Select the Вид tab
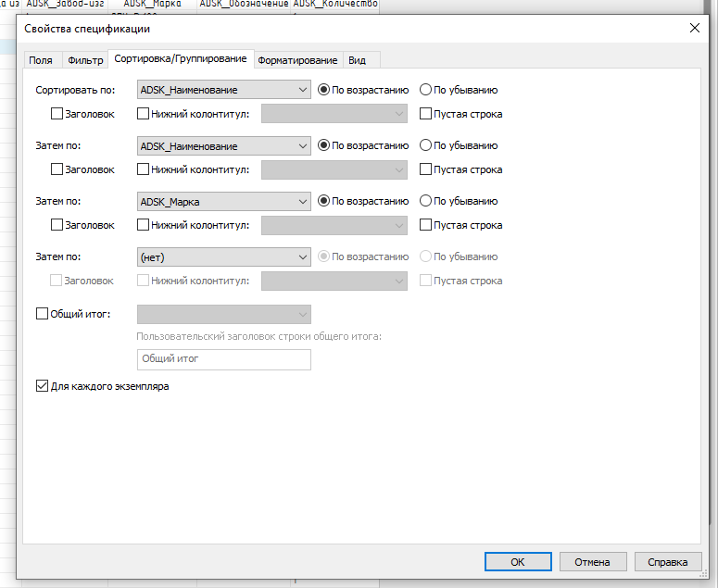The height and width of the screenshot is (588, 718). 357,60
